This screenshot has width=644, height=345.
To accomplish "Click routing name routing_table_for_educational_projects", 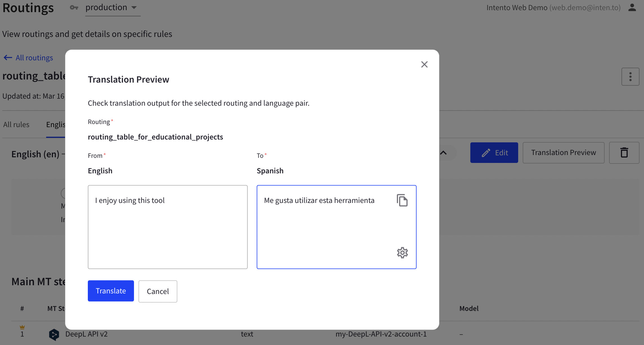I will 155,137.
